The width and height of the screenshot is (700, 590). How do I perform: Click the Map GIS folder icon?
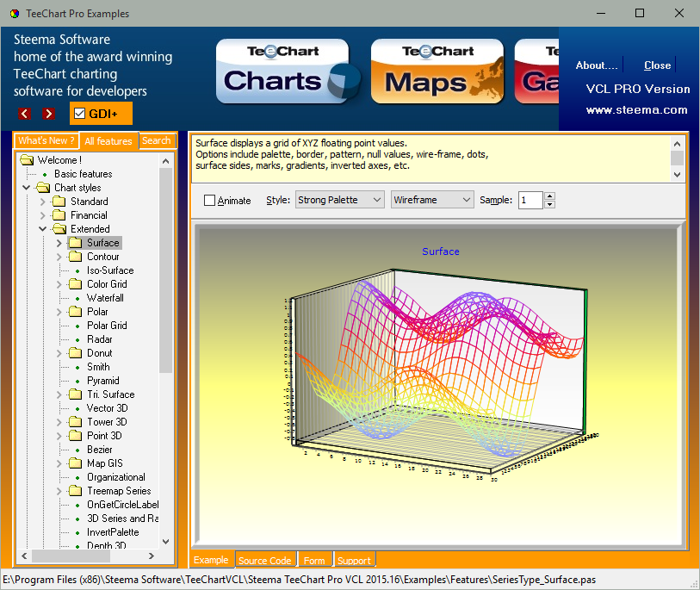tap(76, 463)
